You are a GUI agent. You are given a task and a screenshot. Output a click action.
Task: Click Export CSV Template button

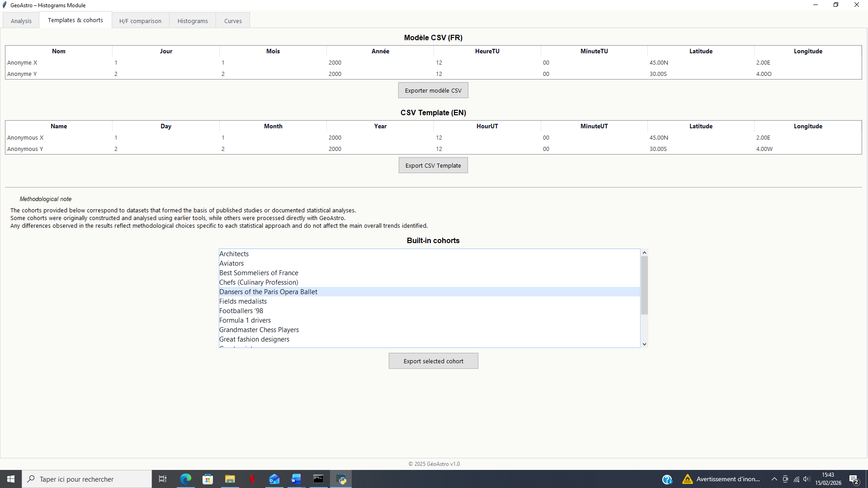click(x=433, y=165)
